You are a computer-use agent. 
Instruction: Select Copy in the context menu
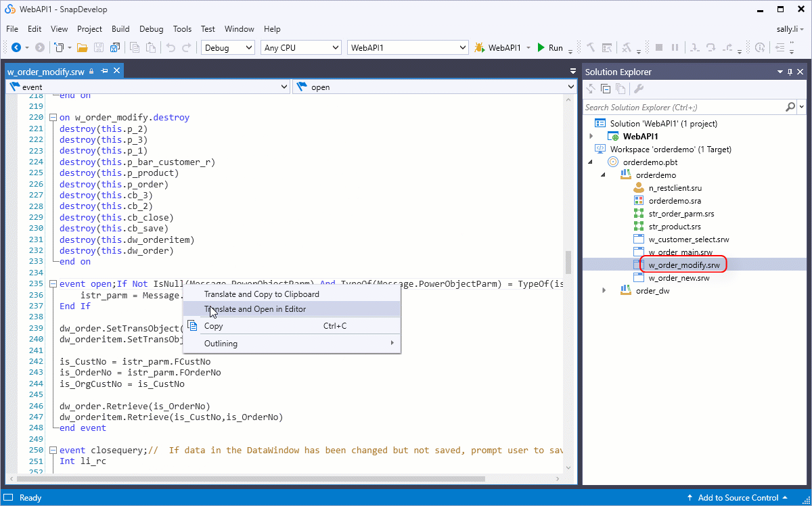[x=292, y=326]
